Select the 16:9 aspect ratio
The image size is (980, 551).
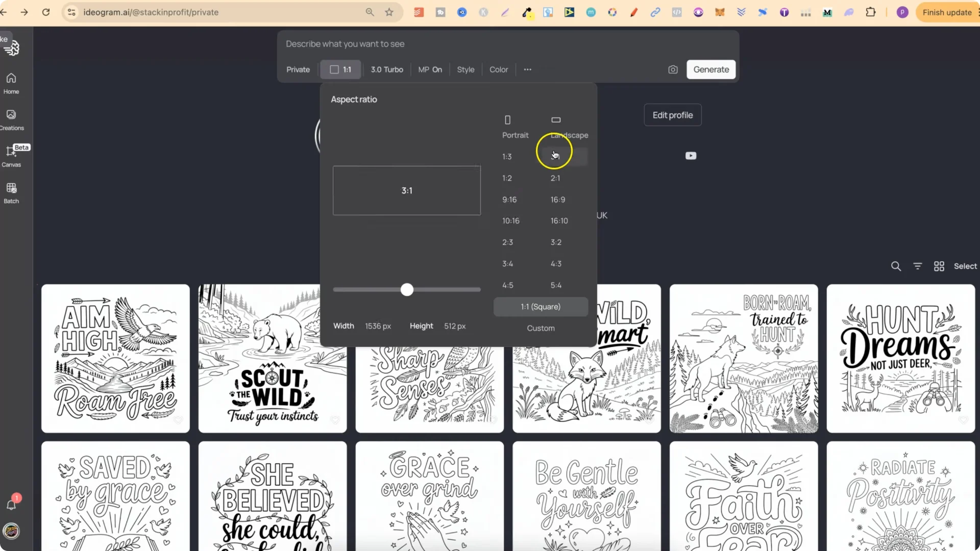[x=557, y=199]
